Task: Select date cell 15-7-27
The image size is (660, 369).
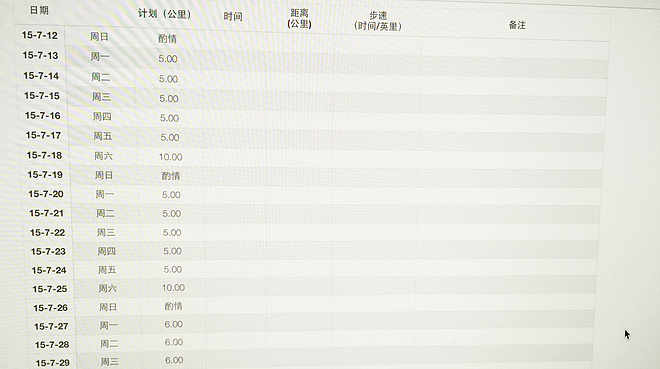Action: tap(51, 327)
